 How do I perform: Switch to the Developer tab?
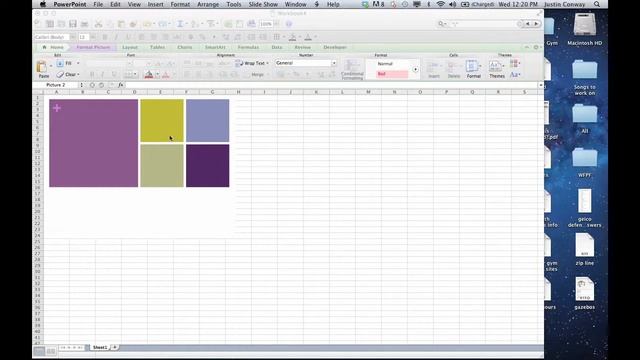coord(335,47)
